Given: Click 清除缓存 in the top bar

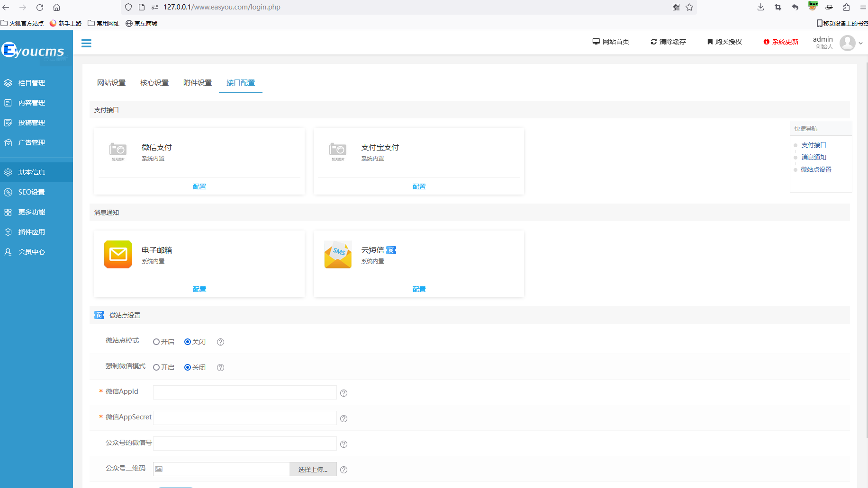Looking at the screenshot, I should [668, 42].
